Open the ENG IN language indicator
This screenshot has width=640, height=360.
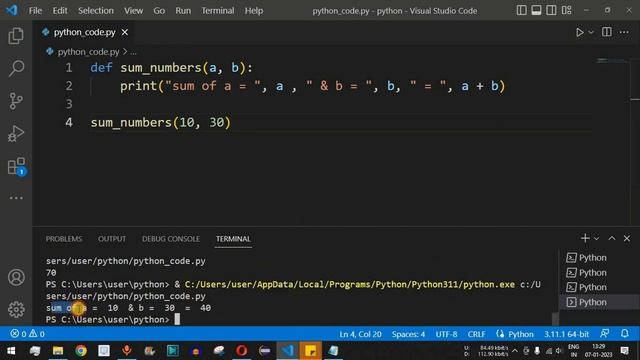pyautogui.click(x=573, y=351)
